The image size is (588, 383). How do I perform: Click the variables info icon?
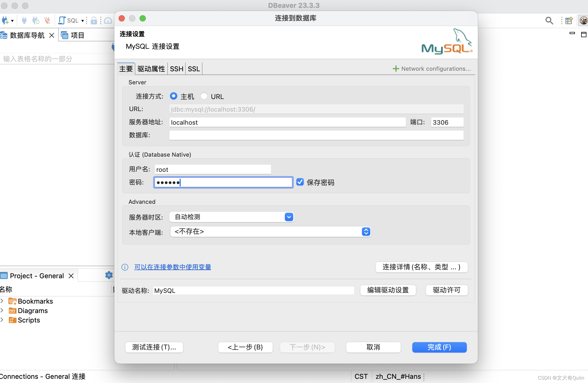[125, 267]
